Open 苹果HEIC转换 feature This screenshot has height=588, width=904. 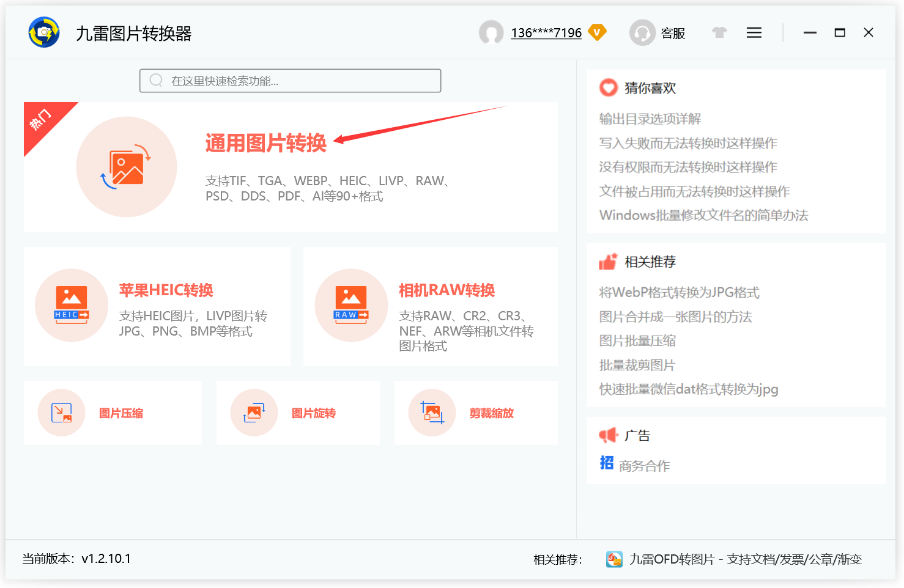click(166, 290)
